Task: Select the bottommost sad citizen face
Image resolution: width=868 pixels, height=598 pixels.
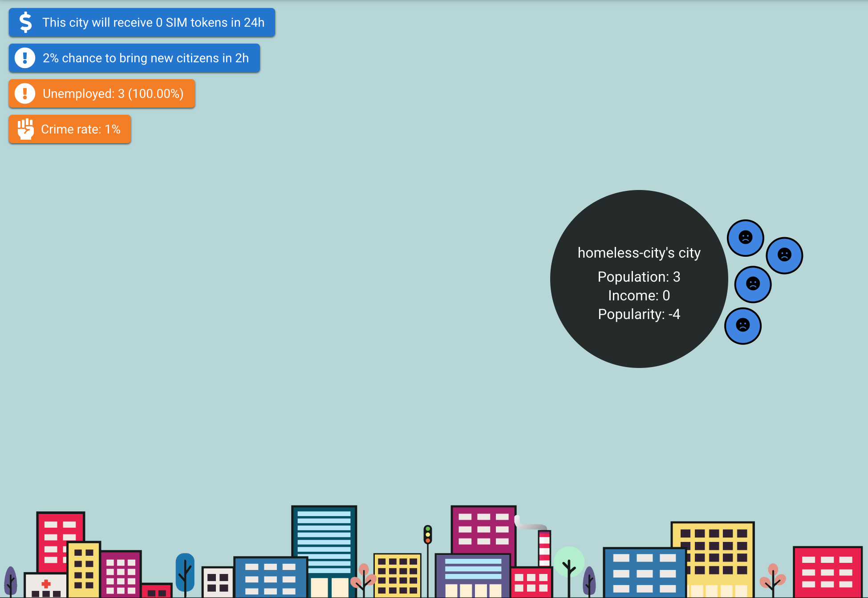Action: [742, 326]
